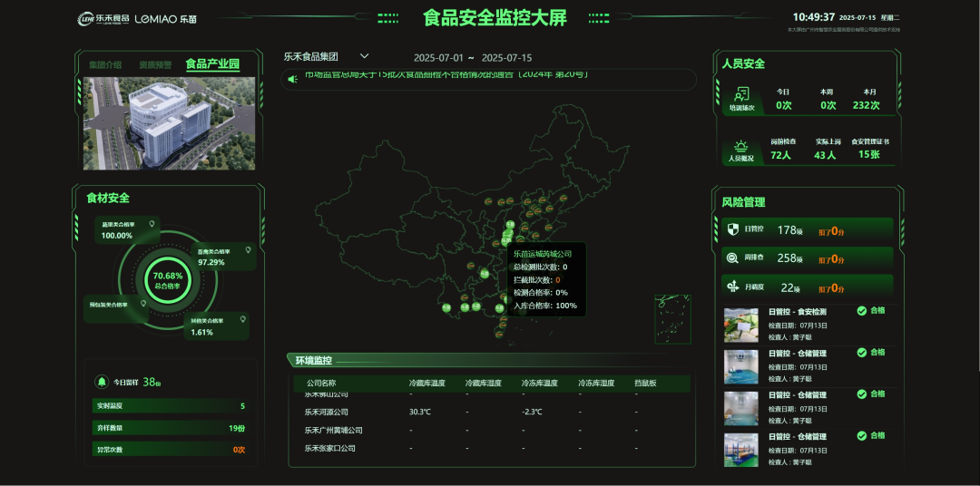Click lightbulb icon on 蔬果类合格率 card

click(152, 223)
